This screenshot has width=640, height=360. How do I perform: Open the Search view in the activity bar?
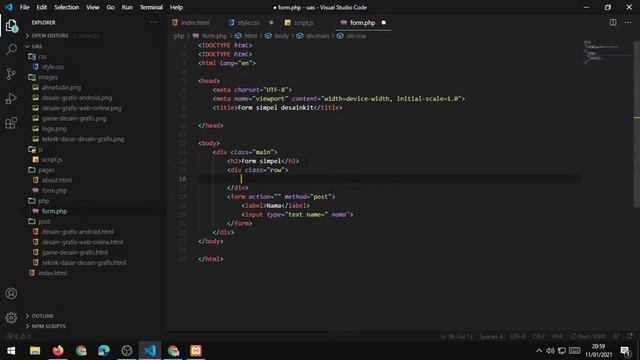(x=11, y=49)
